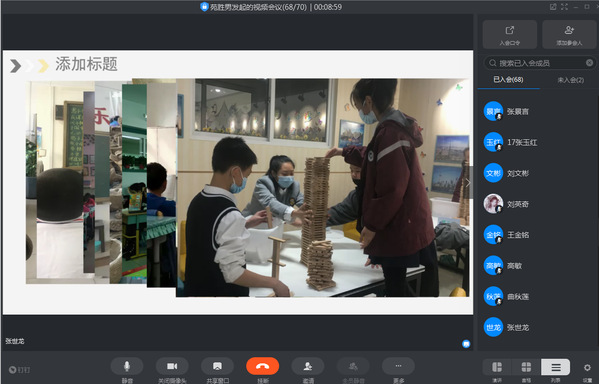Switch to grid layout view icon
The width and height of the screenshot is (599, 384).
[x=526, y=367]
